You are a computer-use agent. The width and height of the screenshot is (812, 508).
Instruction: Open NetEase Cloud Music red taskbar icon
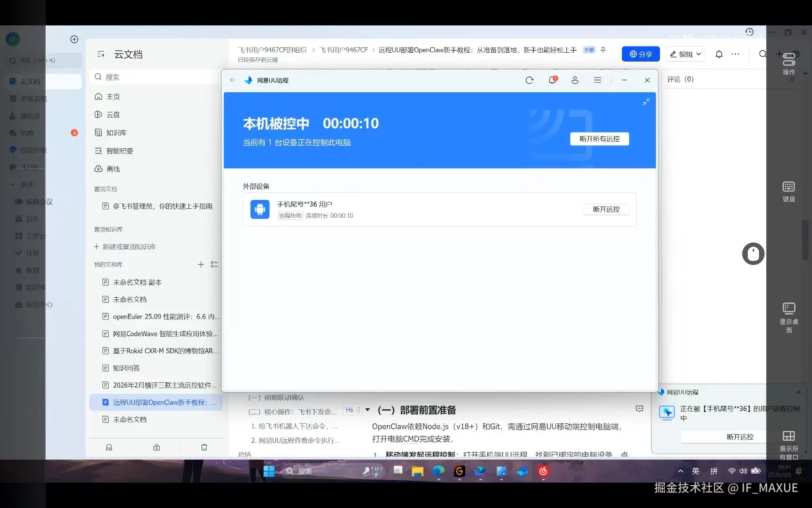coord(543,471)
